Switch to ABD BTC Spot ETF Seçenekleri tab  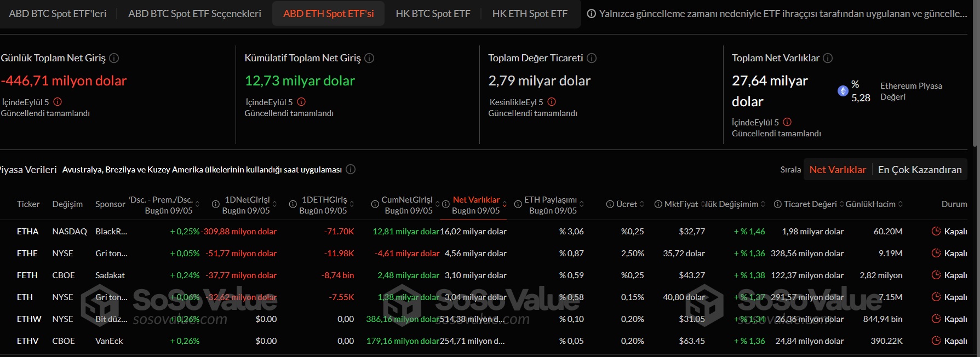pyautogui.click(x=194, y=14)
